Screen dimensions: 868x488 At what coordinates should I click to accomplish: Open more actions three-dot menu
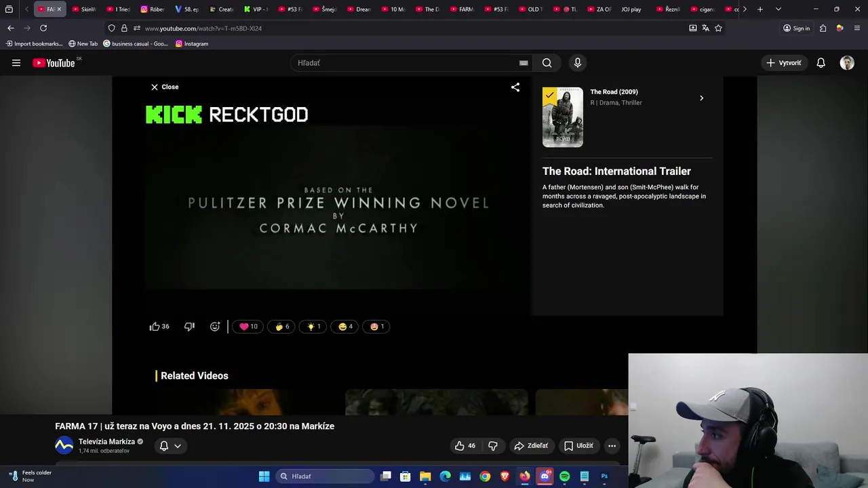coord(612,446)
